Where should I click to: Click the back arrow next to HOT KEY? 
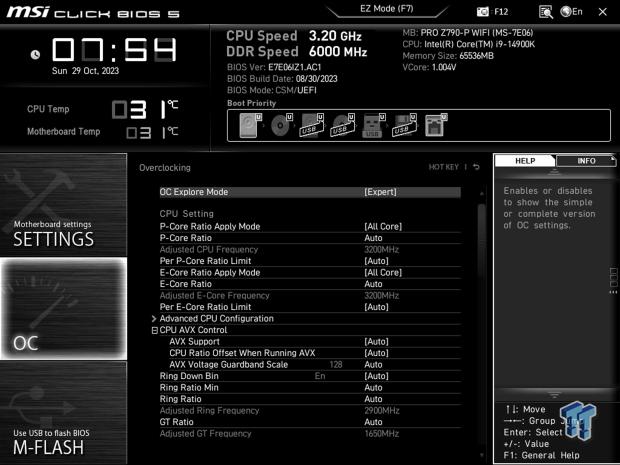476,167
